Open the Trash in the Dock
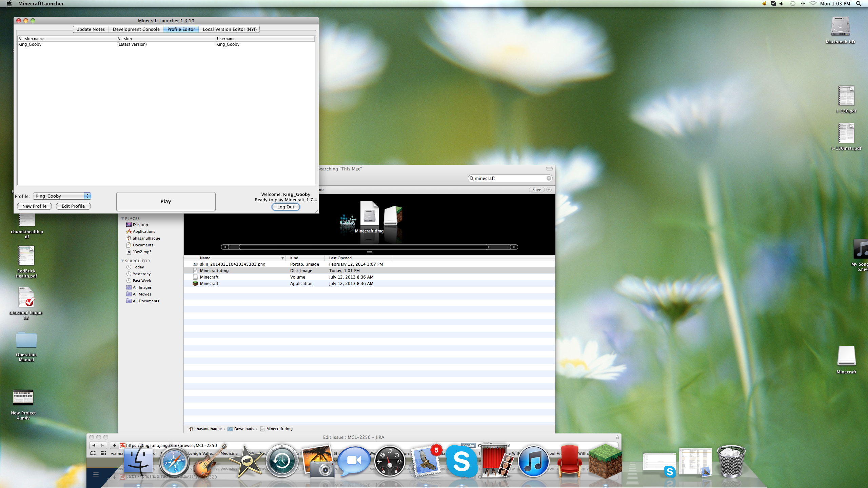Image resolution: width=868 pixels, height=488 pixels. pyautogui.click(x=731, y=462)
